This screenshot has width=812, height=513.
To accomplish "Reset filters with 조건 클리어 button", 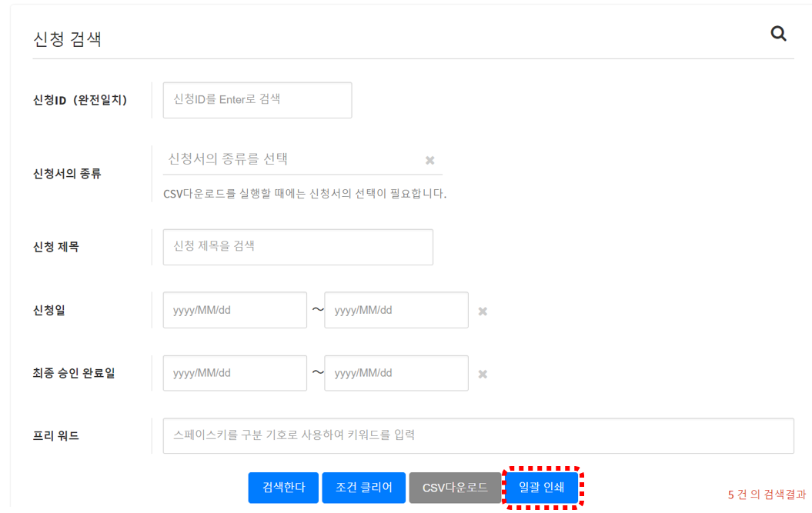I will (363, 488).
